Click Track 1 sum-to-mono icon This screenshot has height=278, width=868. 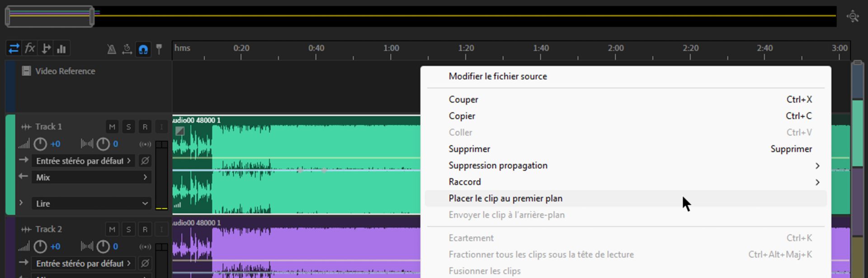145,144
